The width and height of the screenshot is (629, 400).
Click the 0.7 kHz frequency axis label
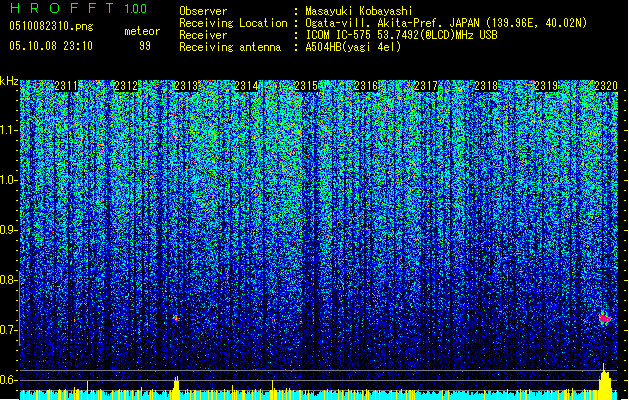pos(9,330)
